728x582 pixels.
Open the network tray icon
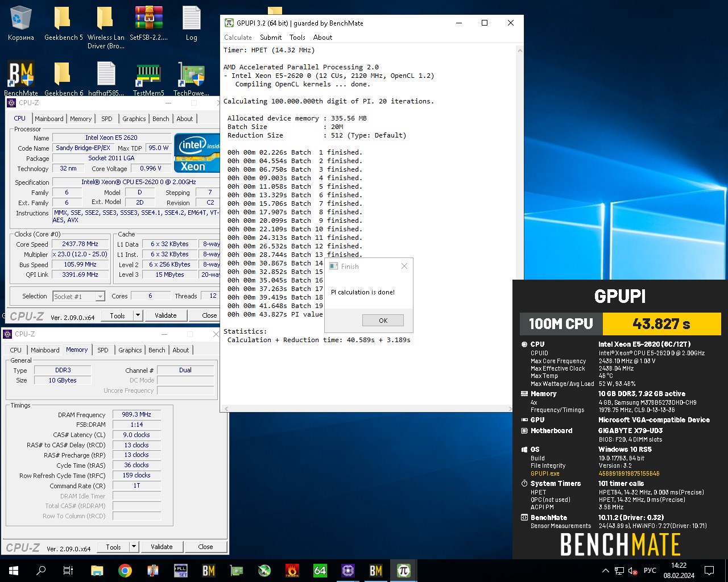tap(619, 571)
